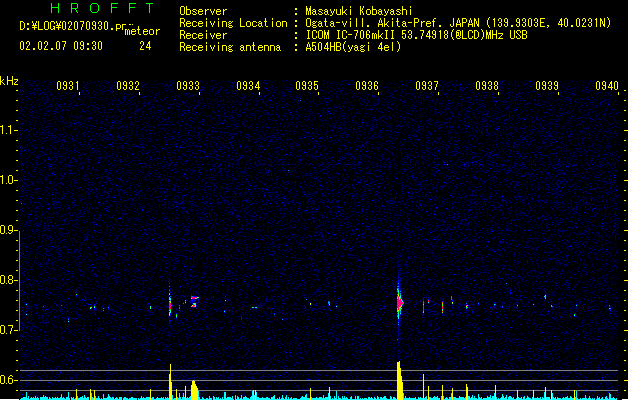
Task: Click observer name Masayuki Kobayashi
Action: [x=359, y=11]
